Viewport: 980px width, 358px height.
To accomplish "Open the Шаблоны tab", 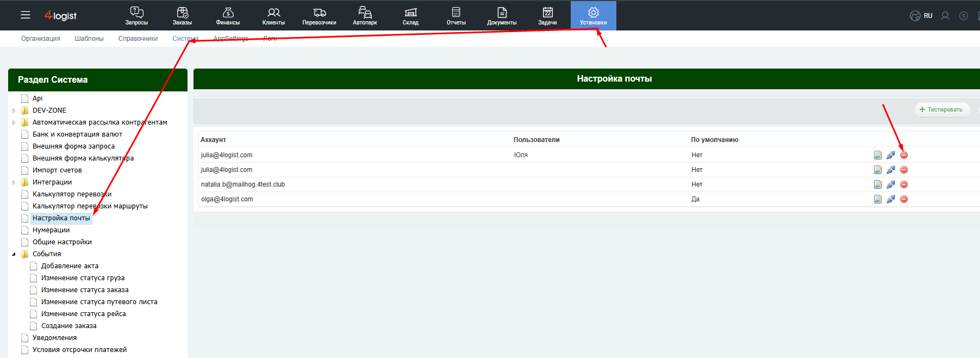I will pyautogui.click(x=89, y=39).
